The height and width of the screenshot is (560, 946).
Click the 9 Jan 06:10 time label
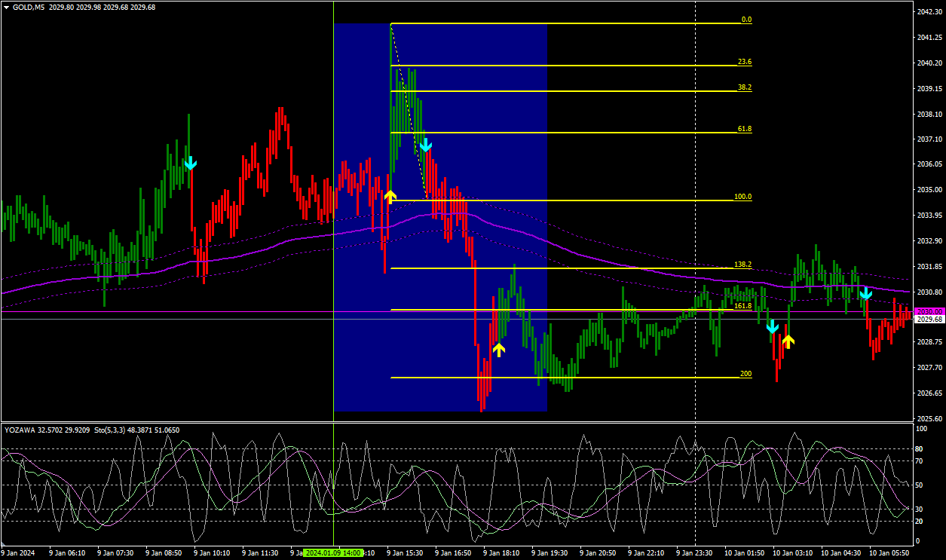click(x=67, y=553)
